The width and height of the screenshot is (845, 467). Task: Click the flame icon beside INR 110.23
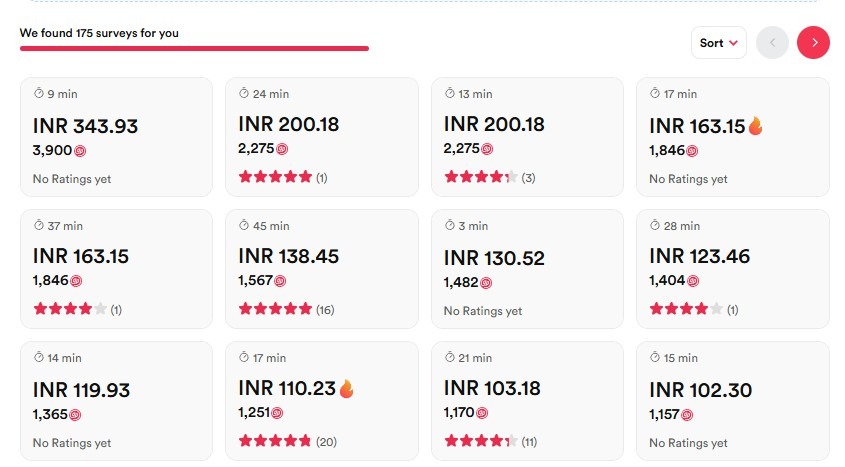(x=347, y=388)
